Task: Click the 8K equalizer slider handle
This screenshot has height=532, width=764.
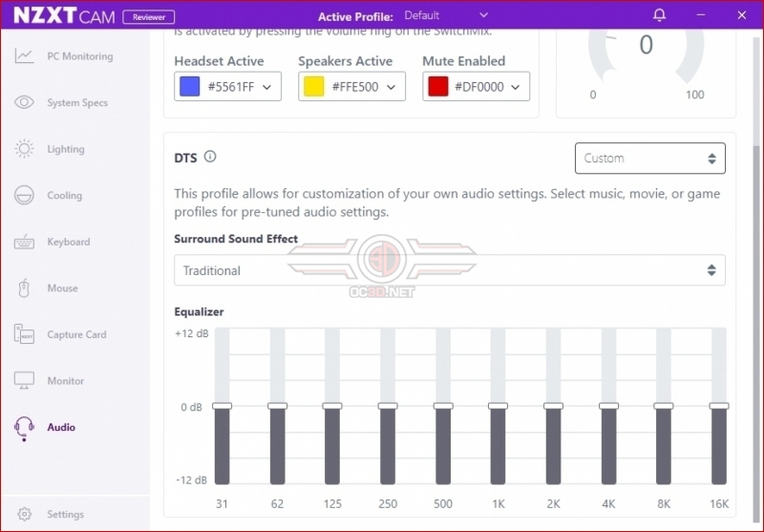Action: 664,406
